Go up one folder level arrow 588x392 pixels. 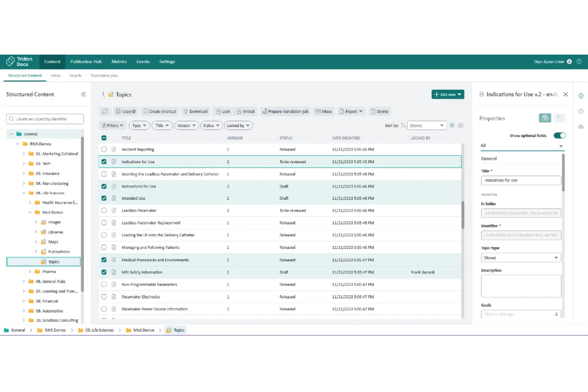103,95
